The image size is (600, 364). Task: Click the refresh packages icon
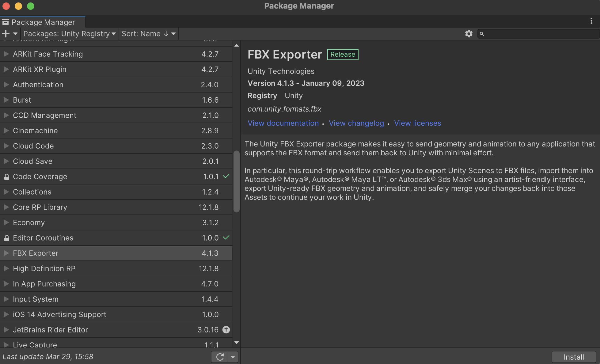219,357
